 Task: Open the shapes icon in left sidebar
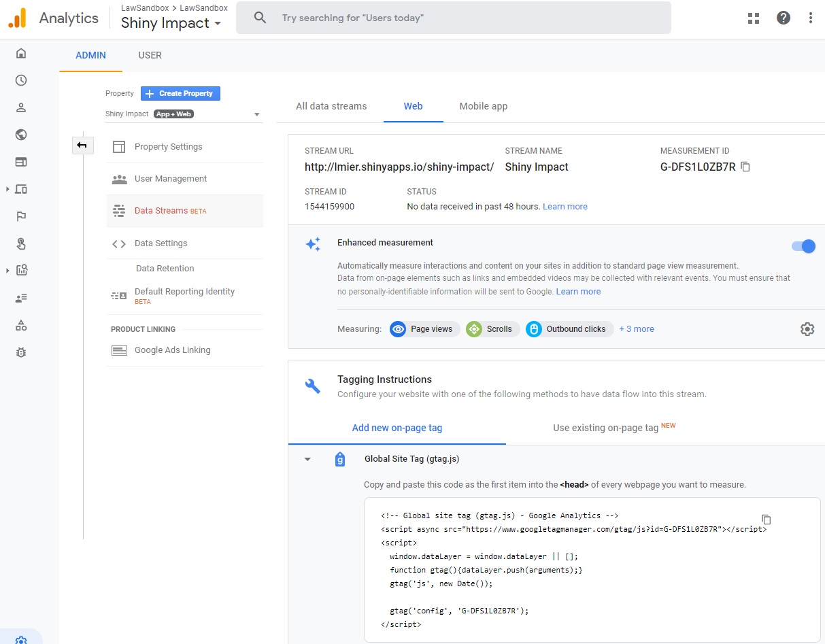tap(21, 325)
